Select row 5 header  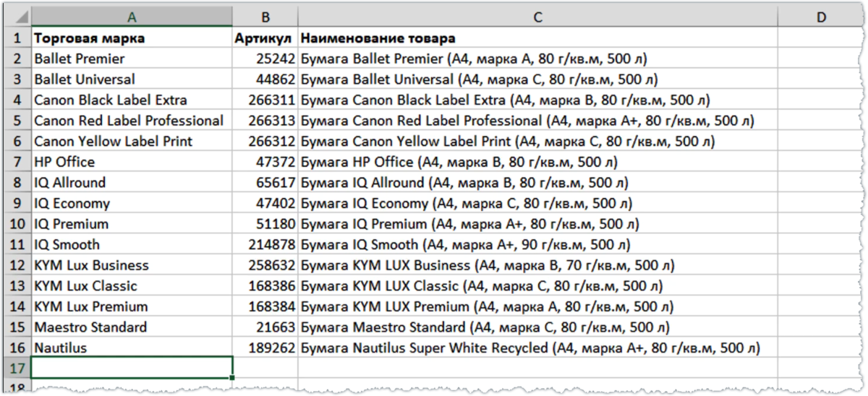18,121
